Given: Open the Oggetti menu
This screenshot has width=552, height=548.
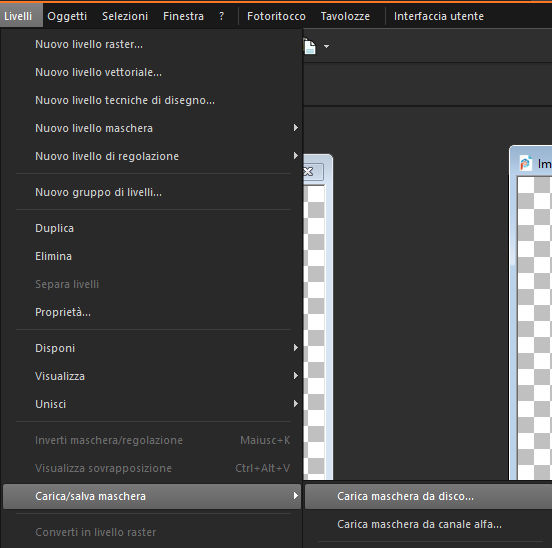Looking at the screenshot, I should click(67, 16).
